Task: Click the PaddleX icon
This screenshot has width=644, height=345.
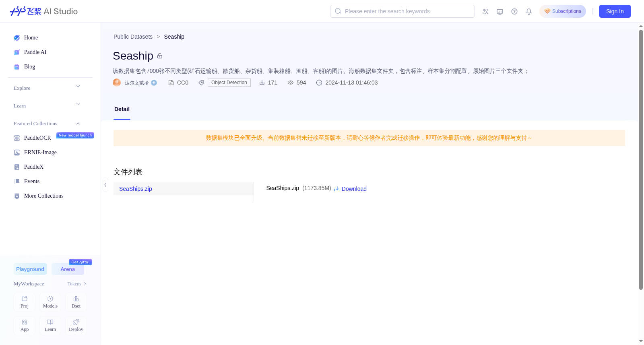Action: pyautogui.click(x=17, y=167)
